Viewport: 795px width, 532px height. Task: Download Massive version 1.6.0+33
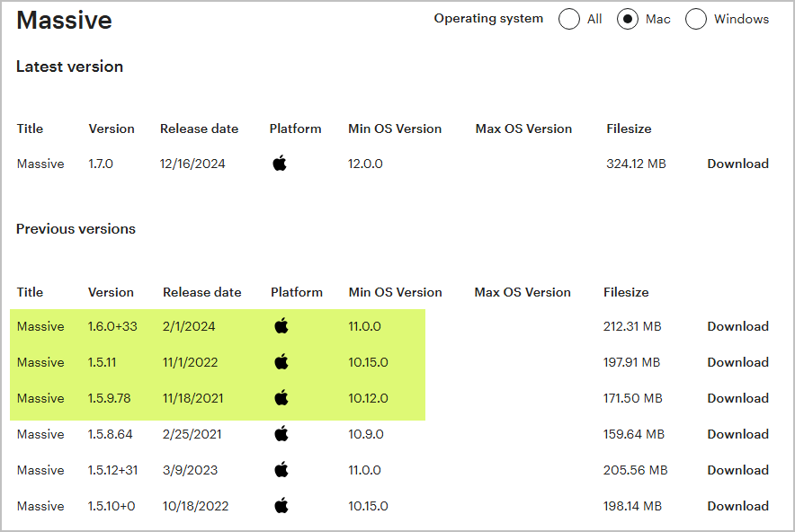pos(737,326)
